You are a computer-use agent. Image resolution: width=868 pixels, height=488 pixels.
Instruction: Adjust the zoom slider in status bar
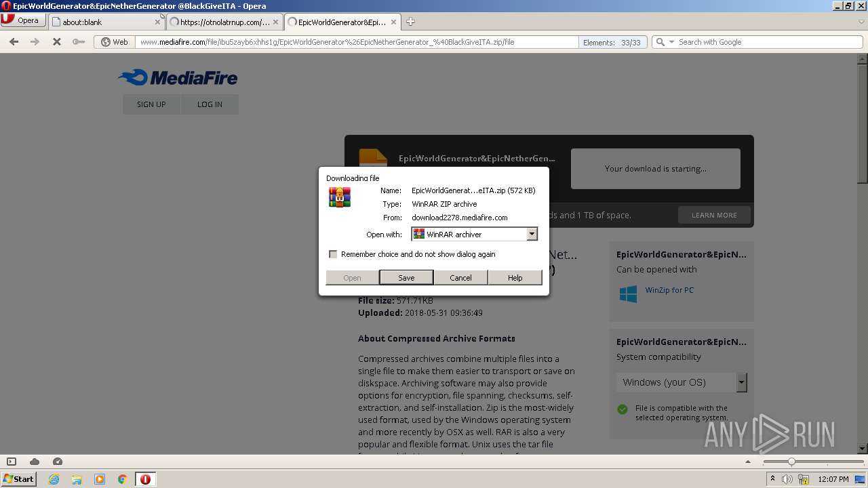[x=791, y=462]
